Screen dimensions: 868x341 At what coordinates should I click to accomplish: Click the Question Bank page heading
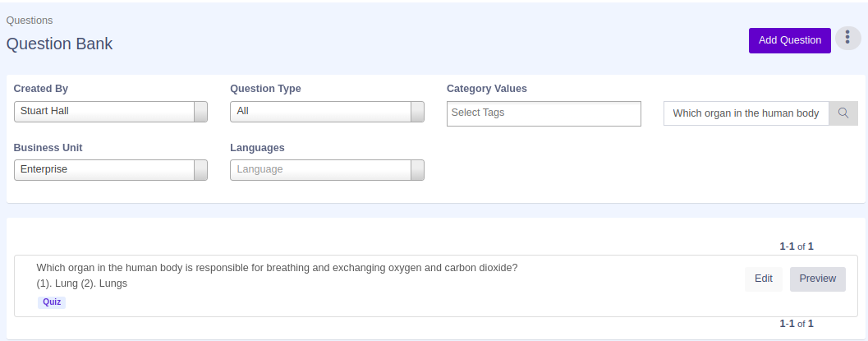coord(59,44)
